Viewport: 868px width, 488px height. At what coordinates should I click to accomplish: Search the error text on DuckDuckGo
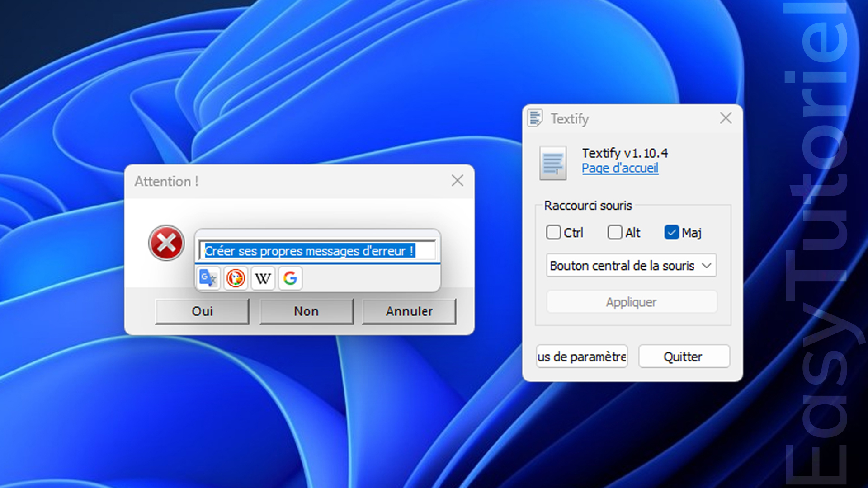point(235,278)
